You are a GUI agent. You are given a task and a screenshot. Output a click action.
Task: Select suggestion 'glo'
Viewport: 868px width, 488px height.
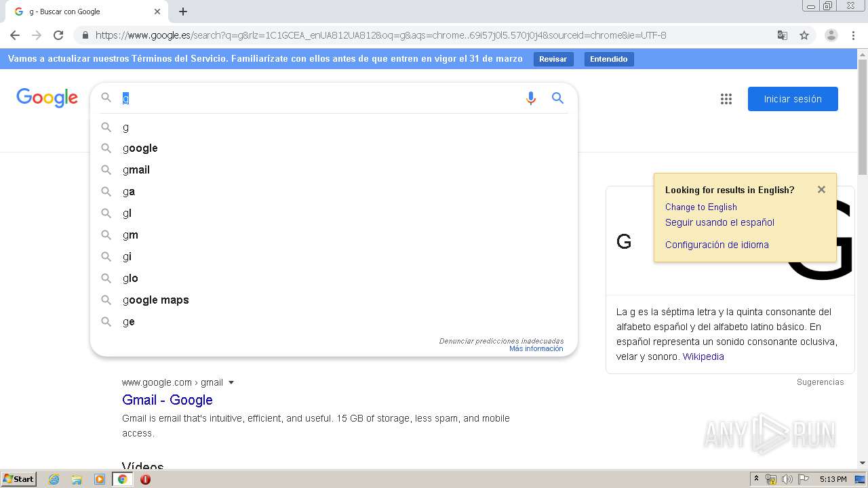click(334, 279)
